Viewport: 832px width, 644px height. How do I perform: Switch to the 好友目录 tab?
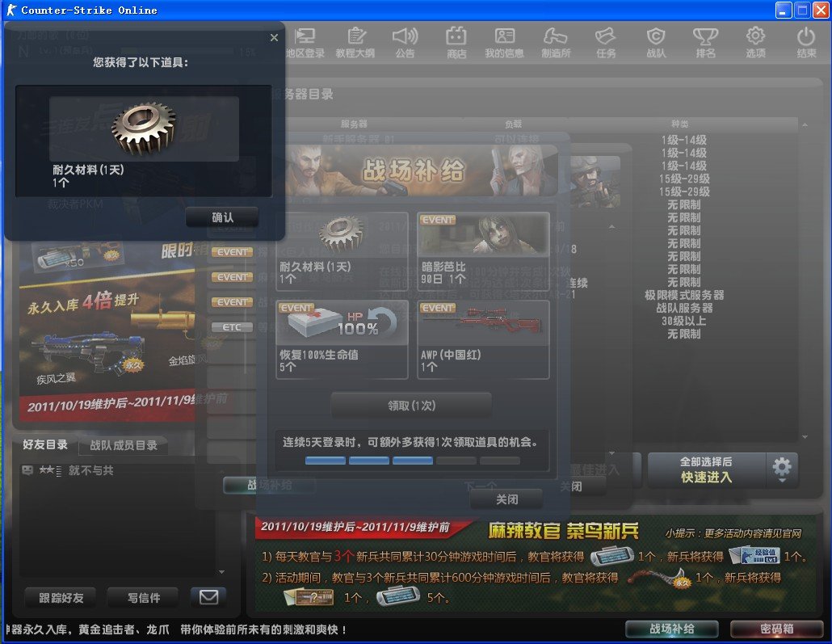[x=45, y=445]
